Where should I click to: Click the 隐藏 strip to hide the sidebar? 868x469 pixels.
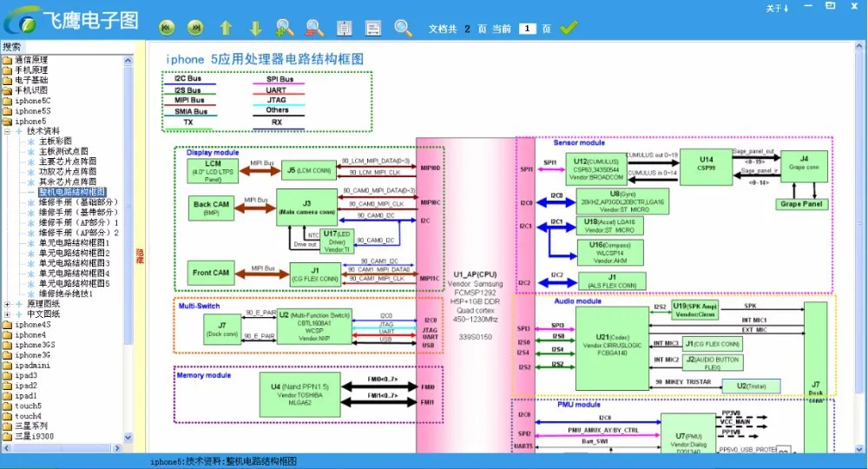click(x=140, y=256)
